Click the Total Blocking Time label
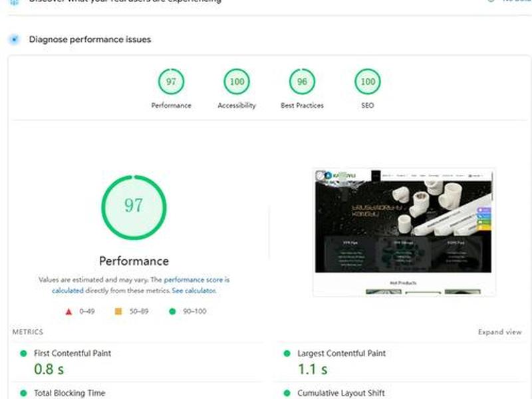Viewport: 532px width, 399px height. 70,393
